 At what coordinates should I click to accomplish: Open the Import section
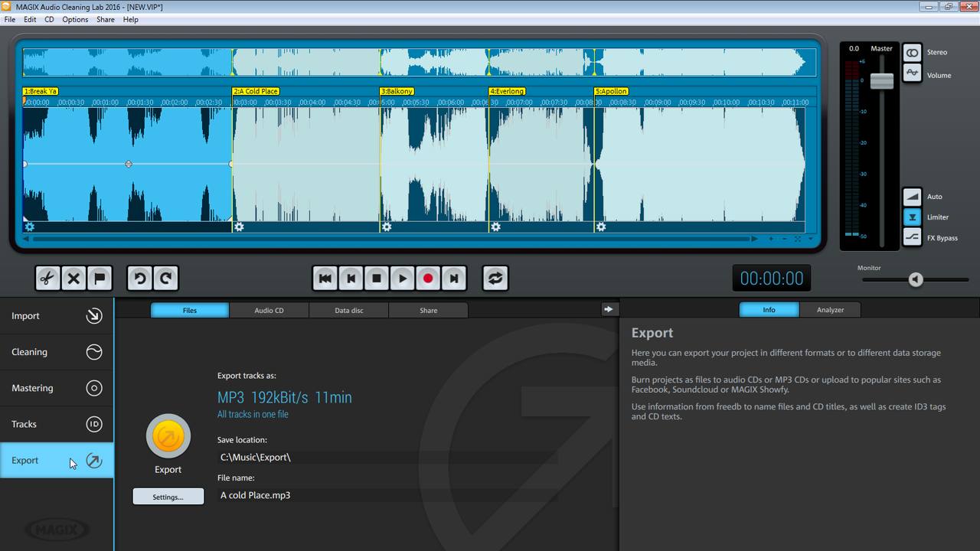point(57,316)
